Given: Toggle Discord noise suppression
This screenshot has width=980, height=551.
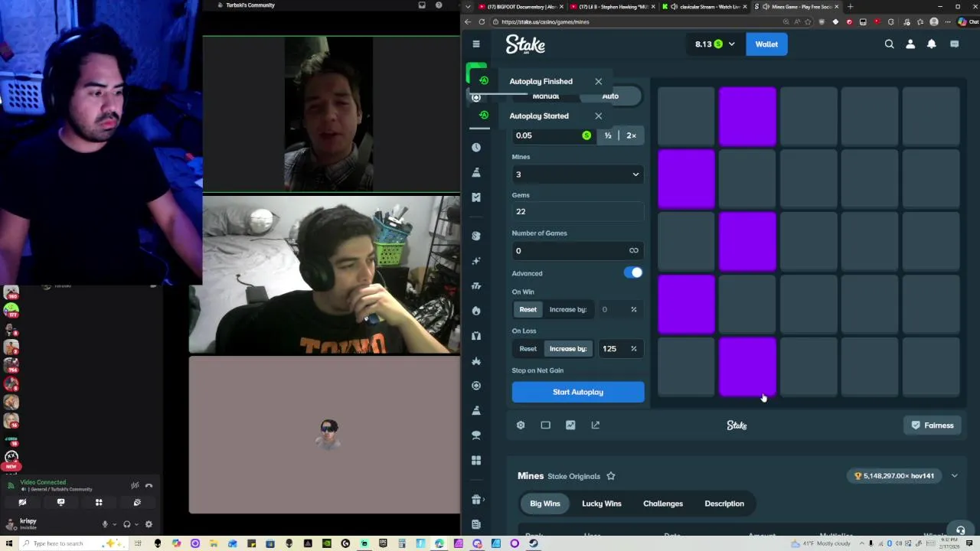Looking at the screenshot, I should 135,485.
